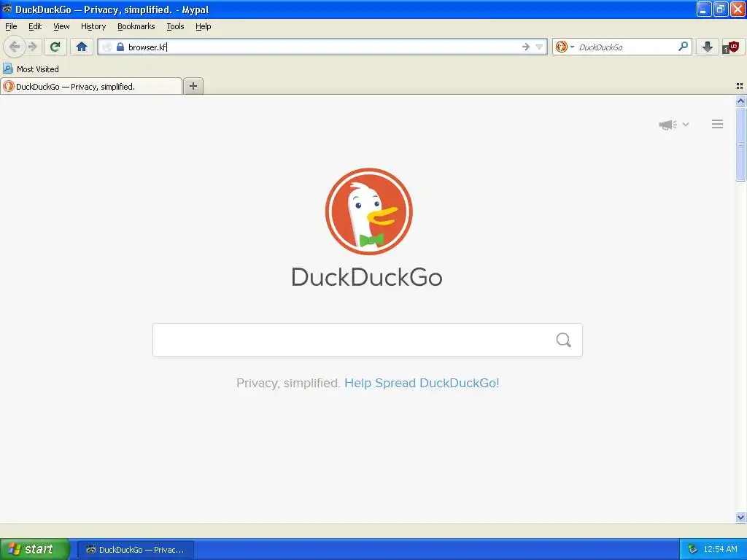Viewport: 747px width, 560px height.
Task: Open the address bar history dropdown
Action: [x=539, y=47]
